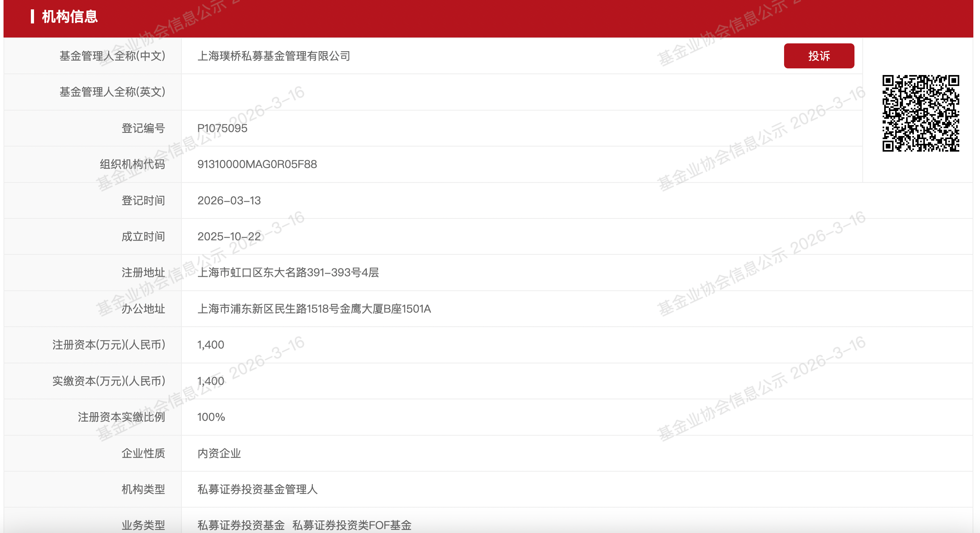Click organization code 91310000MAG0R05F88

(257, 164)
